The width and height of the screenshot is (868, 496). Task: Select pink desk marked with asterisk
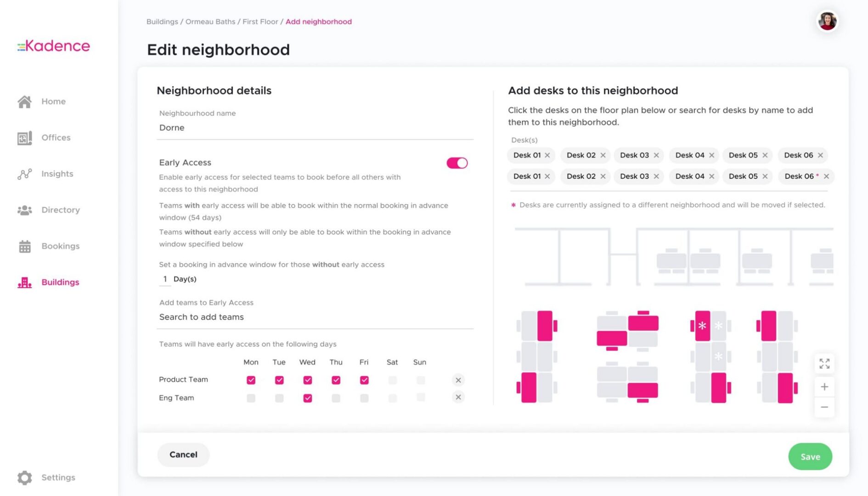coord(702,326)
